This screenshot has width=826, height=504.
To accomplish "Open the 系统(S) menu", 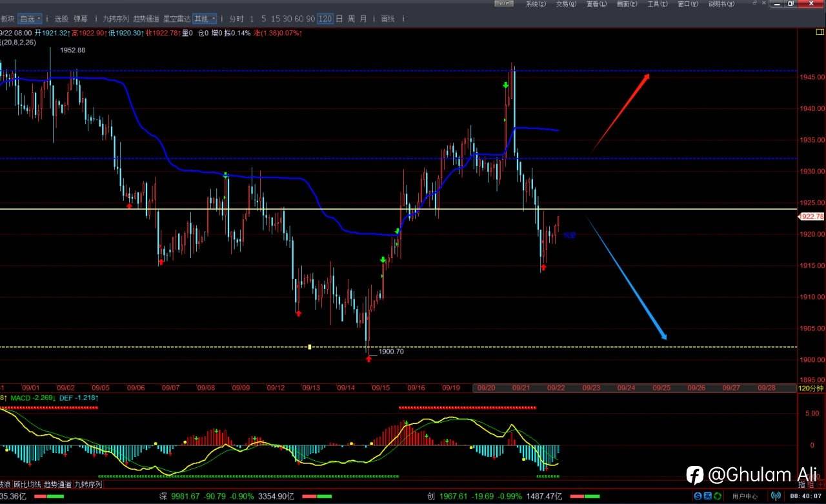I will click(x=536, y=4).
